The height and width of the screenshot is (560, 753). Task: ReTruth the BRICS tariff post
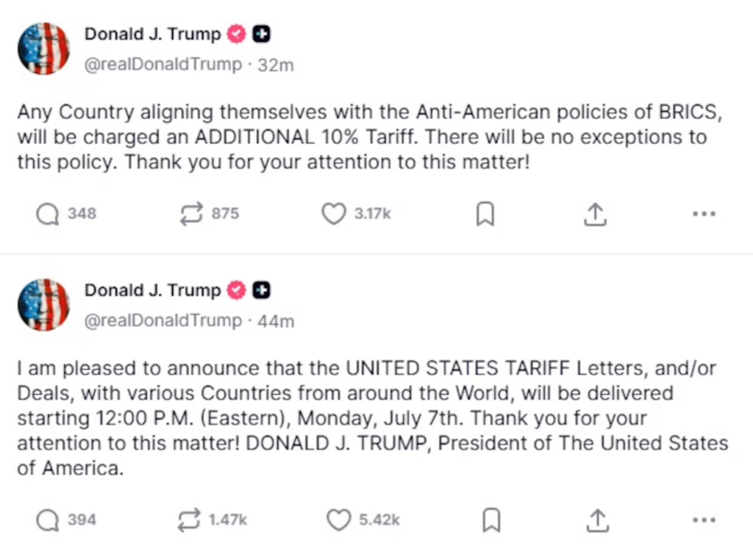coord(191,214)
